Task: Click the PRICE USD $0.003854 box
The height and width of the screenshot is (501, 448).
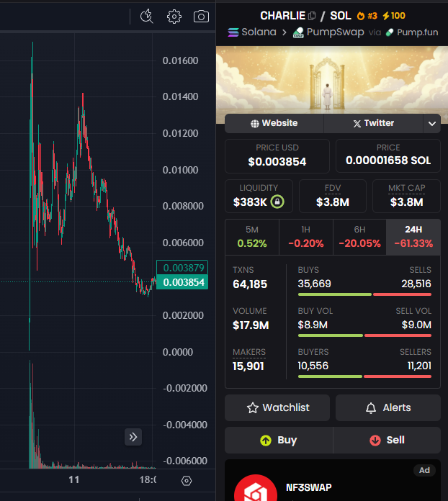Action: pos(277,156)
